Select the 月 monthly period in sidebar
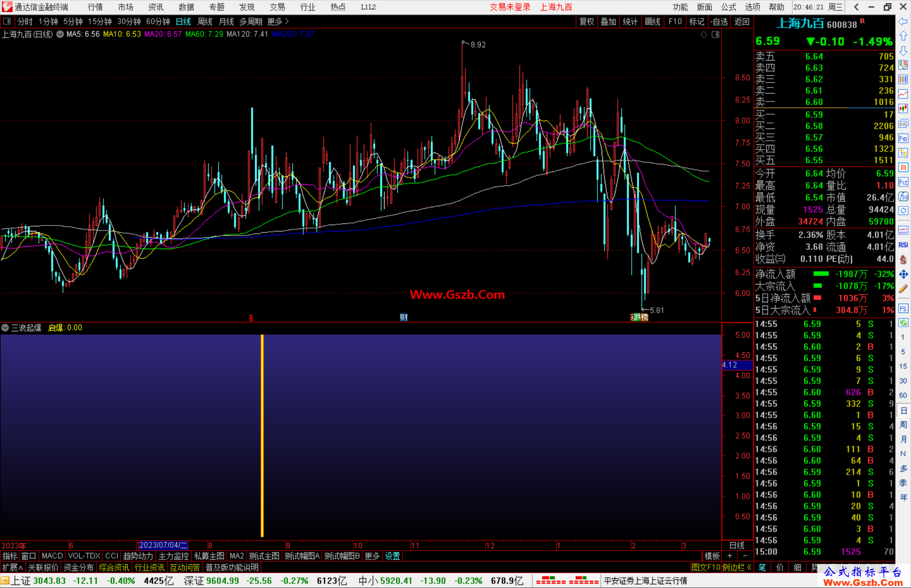 point(903,439)
